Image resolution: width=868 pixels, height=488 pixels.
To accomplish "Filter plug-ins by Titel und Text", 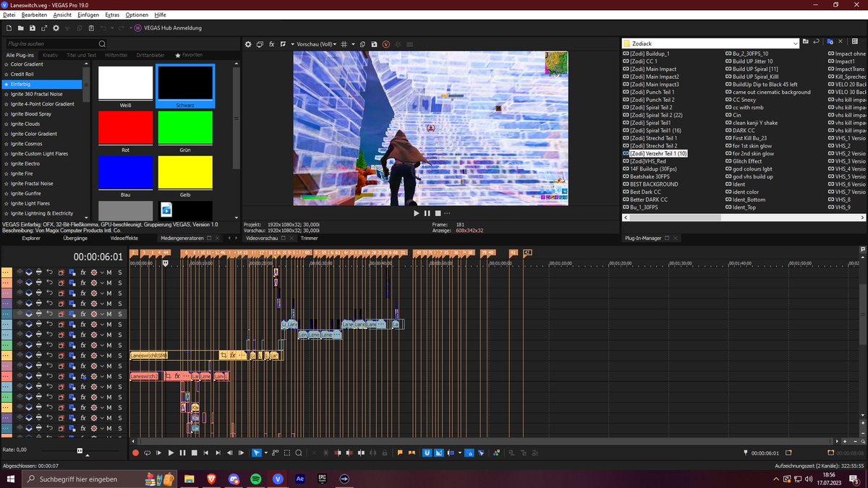I will pyautogui.click(x=81, y=55).
